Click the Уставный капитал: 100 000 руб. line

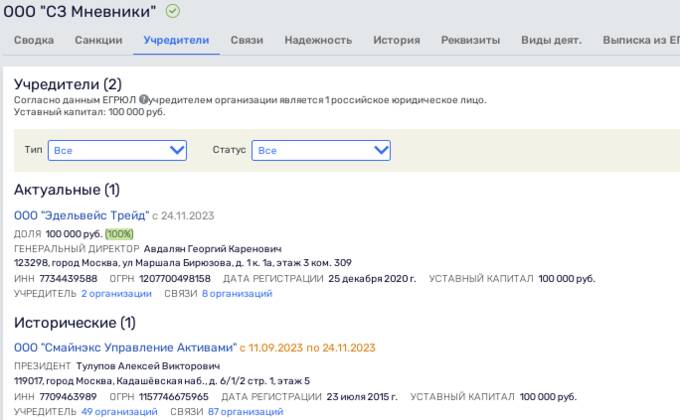(89, 112)
